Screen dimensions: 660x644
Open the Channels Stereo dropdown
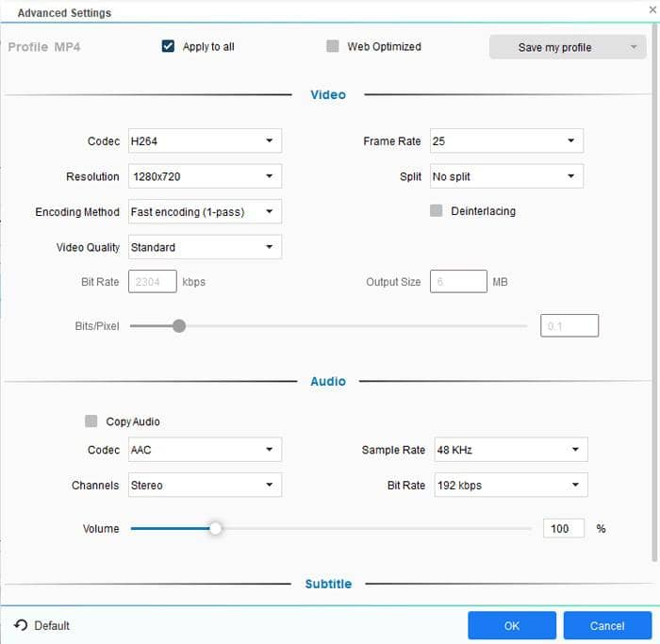point(204,486)
